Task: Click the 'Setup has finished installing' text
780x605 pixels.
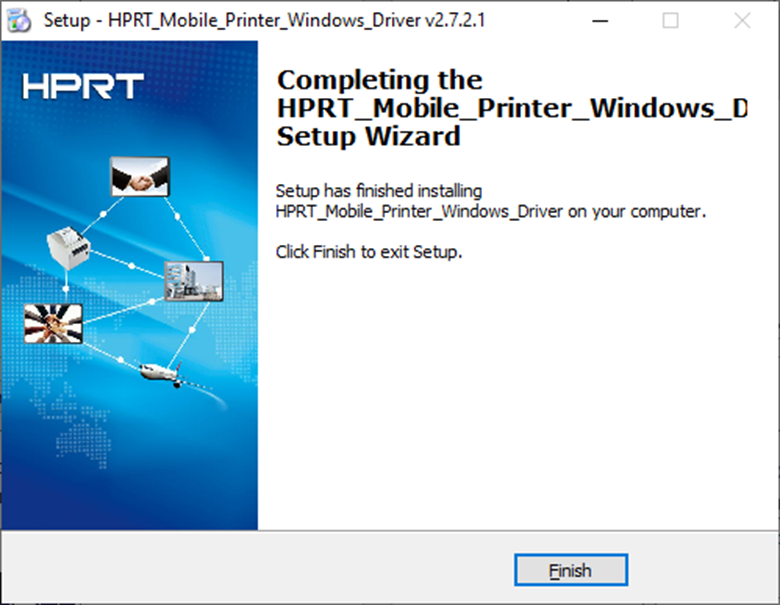Action: pos(378,190)
